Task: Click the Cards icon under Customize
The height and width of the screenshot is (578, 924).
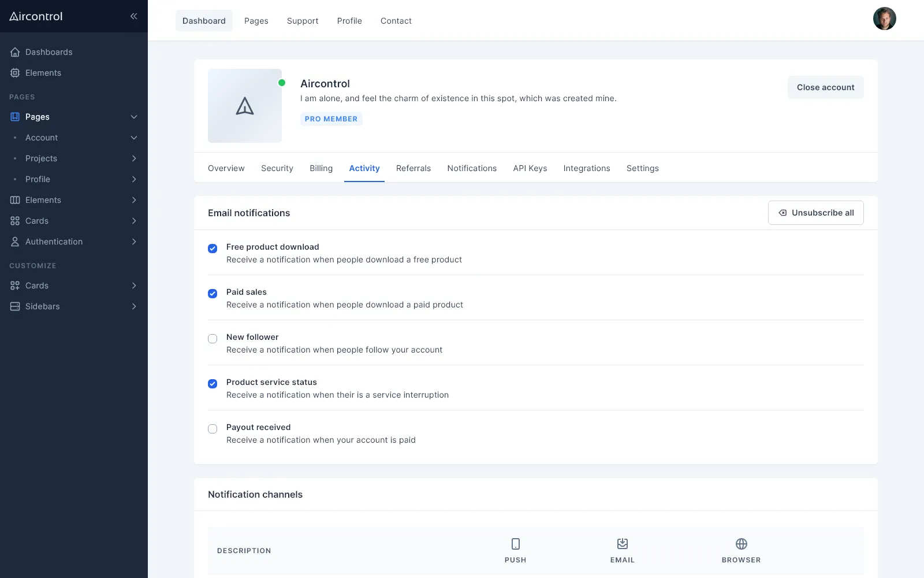Action: pyautogui.click(x=15, y=286)
